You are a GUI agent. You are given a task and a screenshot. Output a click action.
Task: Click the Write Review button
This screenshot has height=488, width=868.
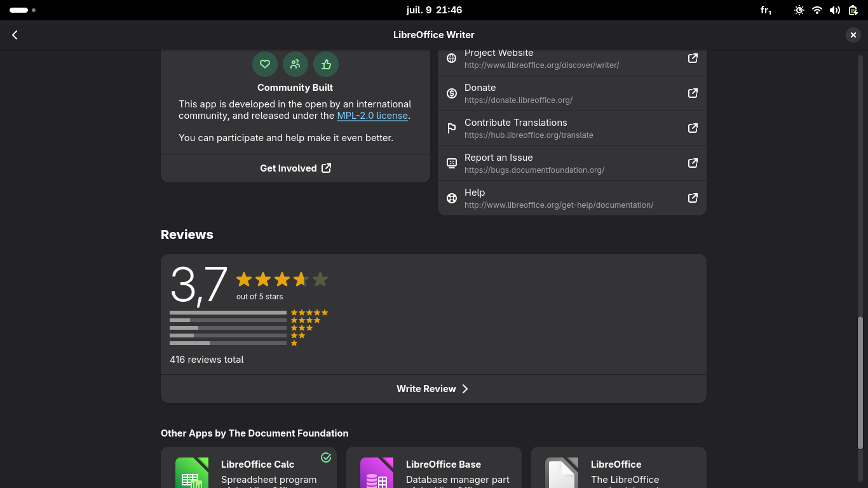coord(433,389)
